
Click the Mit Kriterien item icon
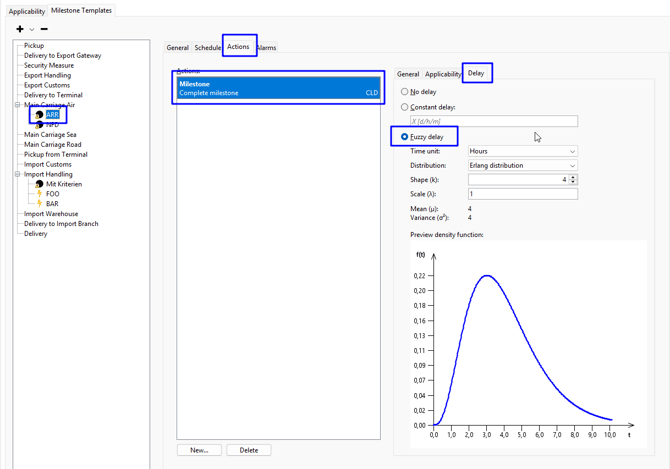tap(39, 184)
